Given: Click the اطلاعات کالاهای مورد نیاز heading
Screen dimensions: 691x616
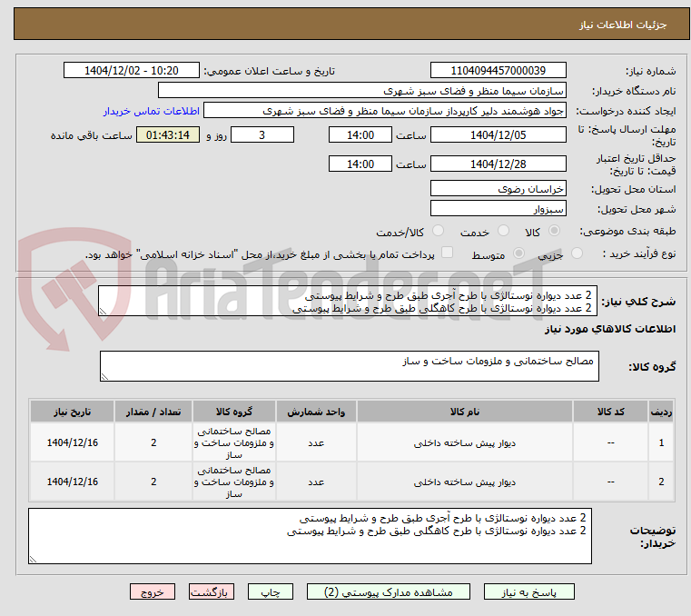Looking at the screenshot, I should point(610,329).
